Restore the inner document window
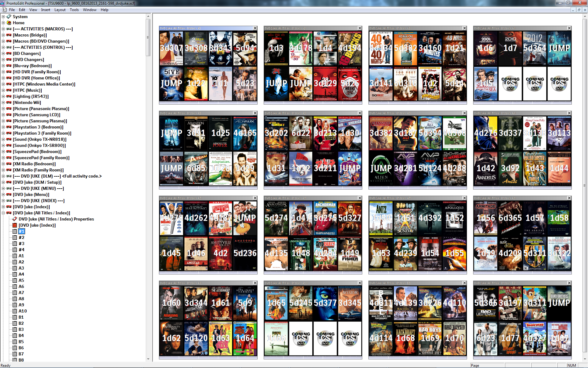The image size is (588, 368). 579,10
